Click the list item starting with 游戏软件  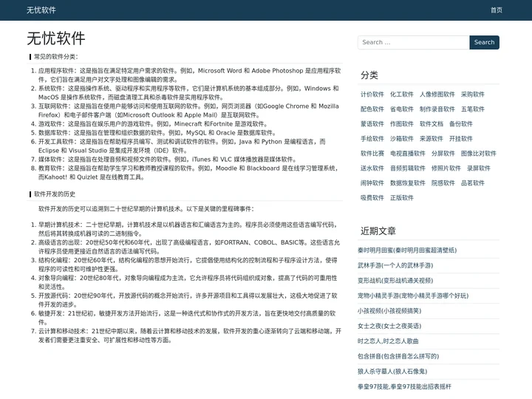click(x=154, y=124)
